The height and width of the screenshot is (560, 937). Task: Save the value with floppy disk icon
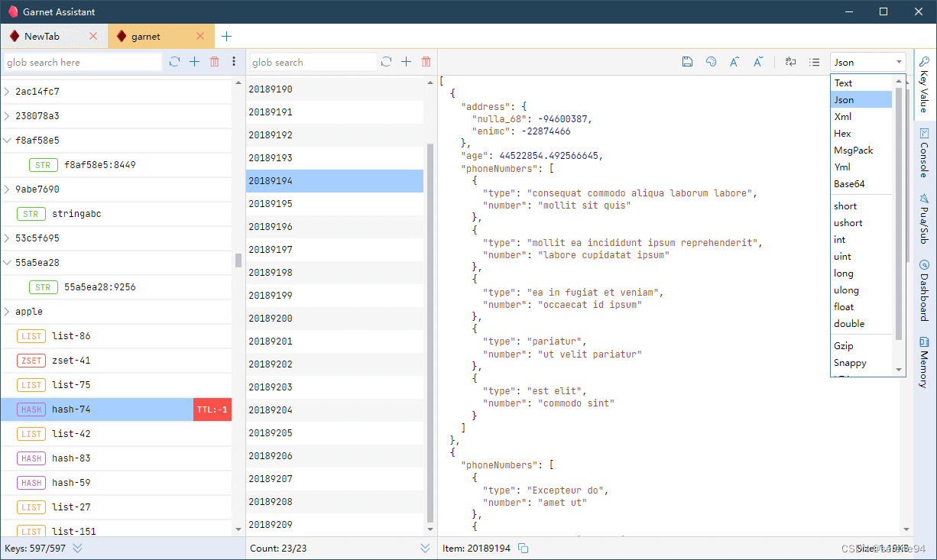point(687,62)
